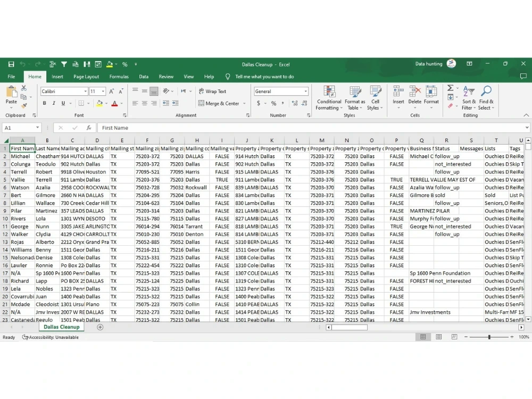Screen dimensions: 532x399
Task: Toggle Italic formatting
Action: (54, 103)
